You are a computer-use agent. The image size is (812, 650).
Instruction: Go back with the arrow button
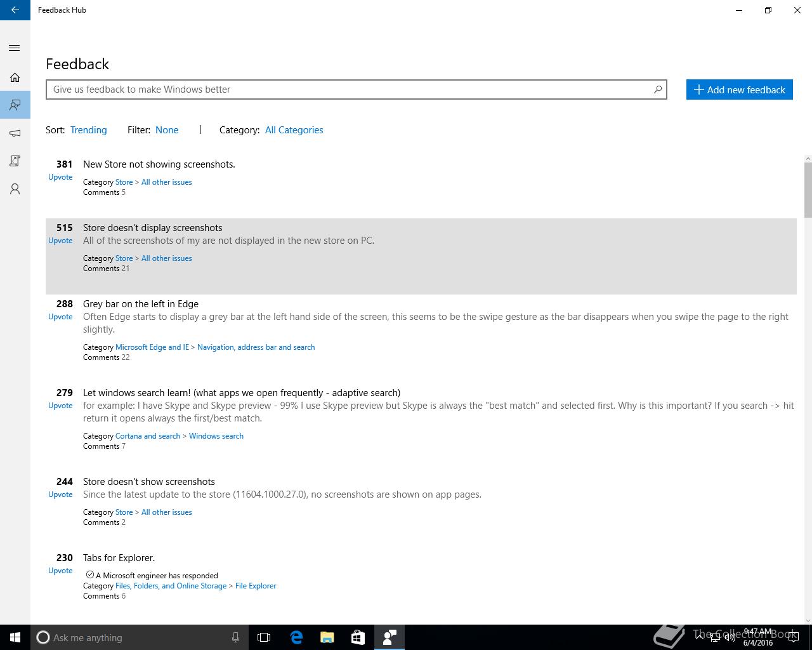pos(15,10)
